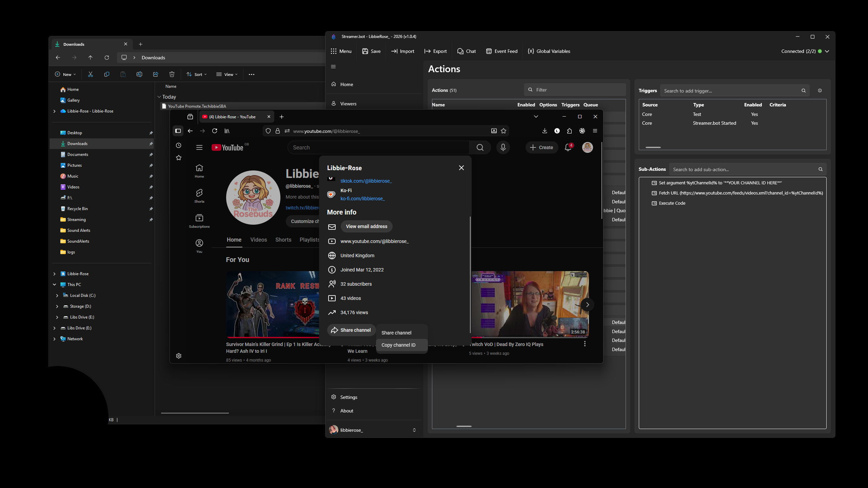The image size is (868, 488).
Task: Close the Libbie-Rose about dialog
Action: click(x=461, y=168)
